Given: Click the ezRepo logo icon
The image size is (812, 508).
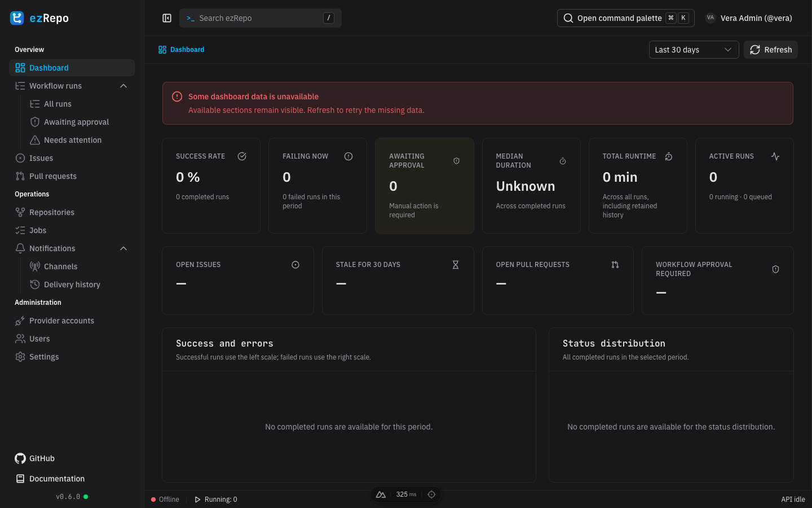Looking at the screenshot, I should [x=17, y=18].
